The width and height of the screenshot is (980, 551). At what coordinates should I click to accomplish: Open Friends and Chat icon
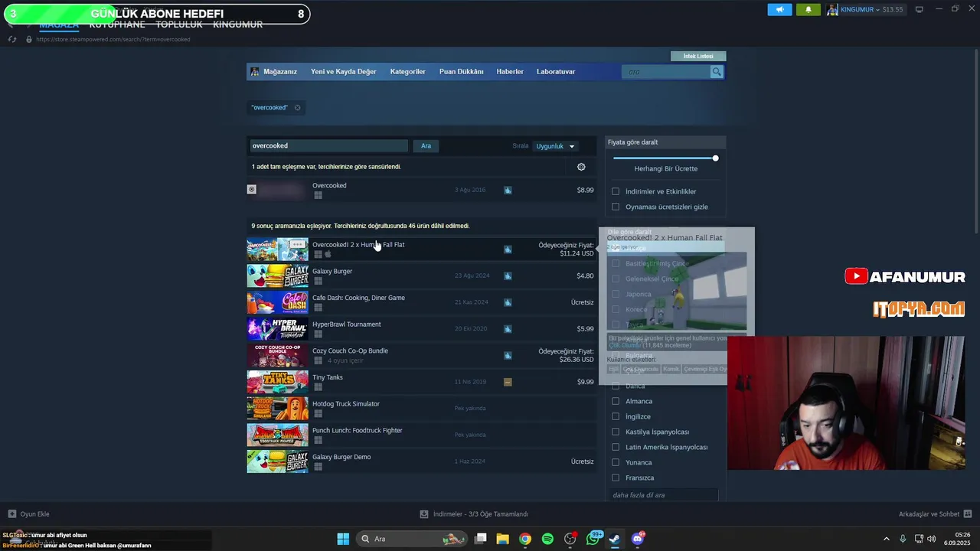coord(968,514)
